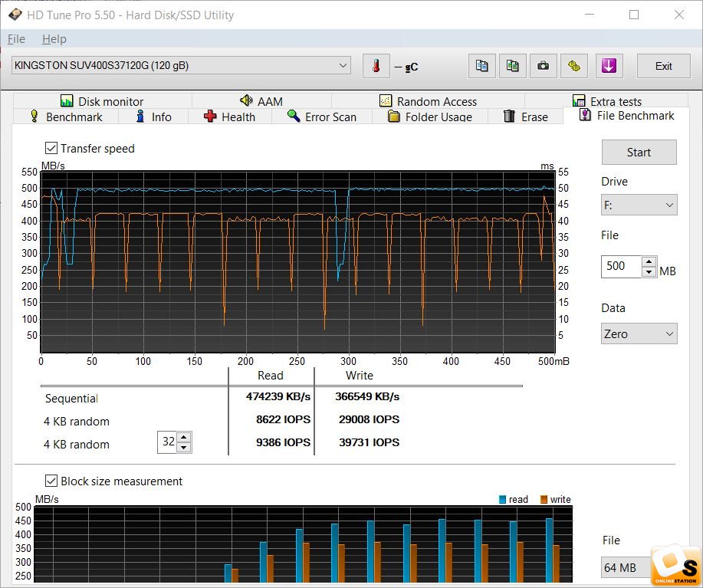Switch to the Random Access tab
703x588 pixels.
click(429, 101)
